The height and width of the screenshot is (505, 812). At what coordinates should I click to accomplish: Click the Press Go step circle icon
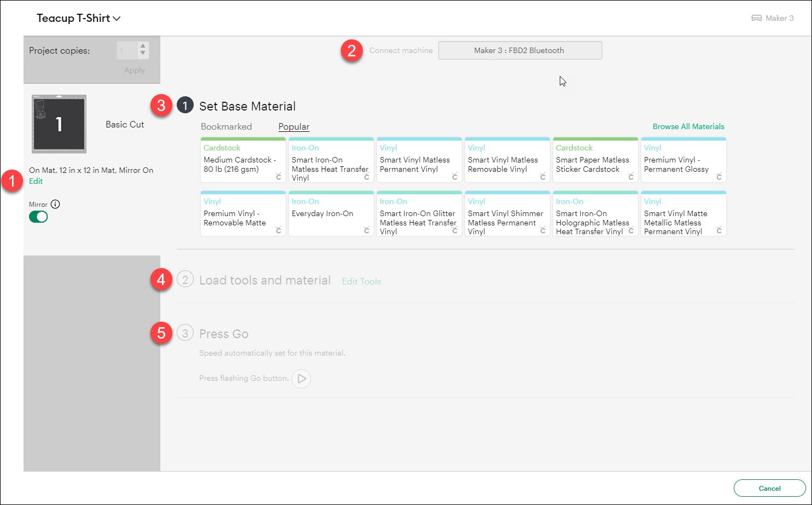pyautogui.click(x=185, y=333)
